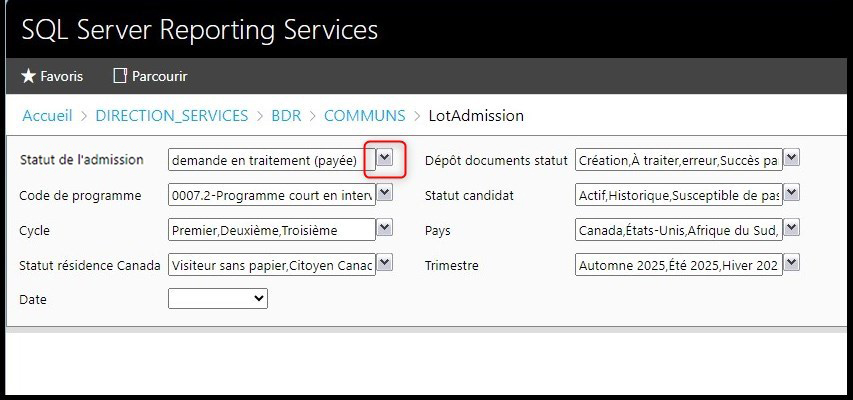Open the Trimestre dropdown arrow
Screen dimensions: 853x400
tap(791, 264)
